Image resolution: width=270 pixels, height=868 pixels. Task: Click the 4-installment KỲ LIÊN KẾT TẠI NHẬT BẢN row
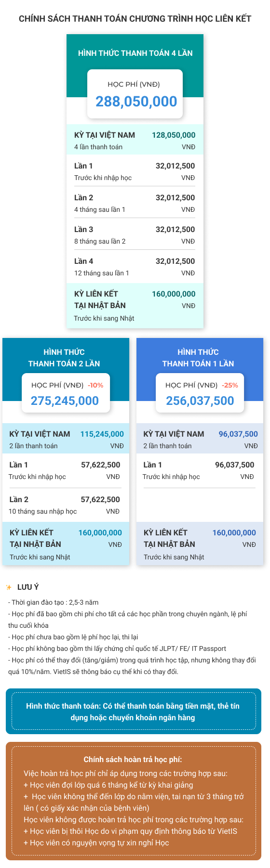click(135, 306)
